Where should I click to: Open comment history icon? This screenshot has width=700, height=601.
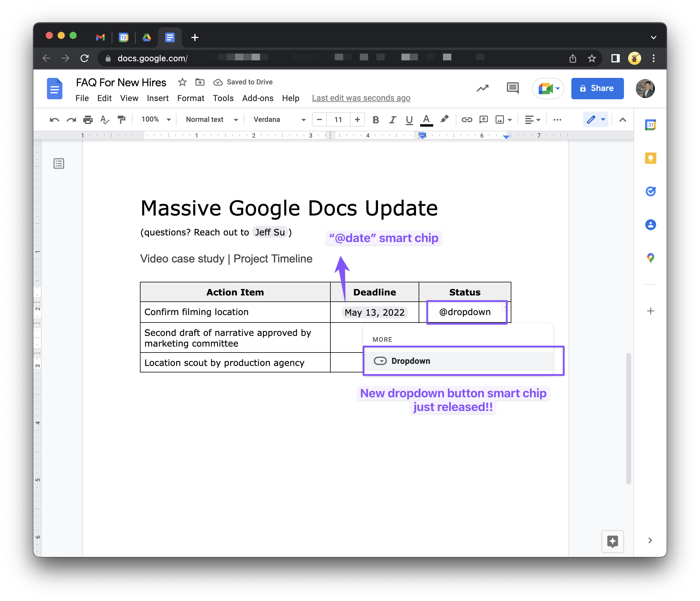513,88
